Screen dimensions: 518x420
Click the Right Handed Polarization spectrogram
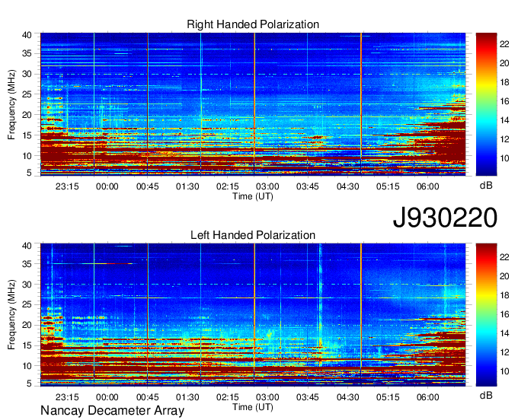[253, 104]
